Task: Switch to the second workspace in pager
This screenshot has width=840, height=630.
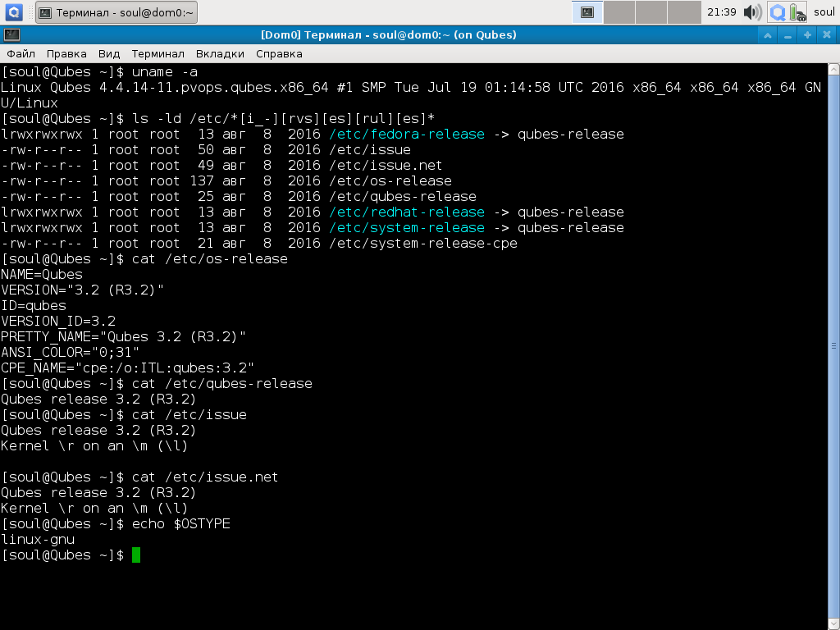Action: pyautogui.click(x=619, y=12)
